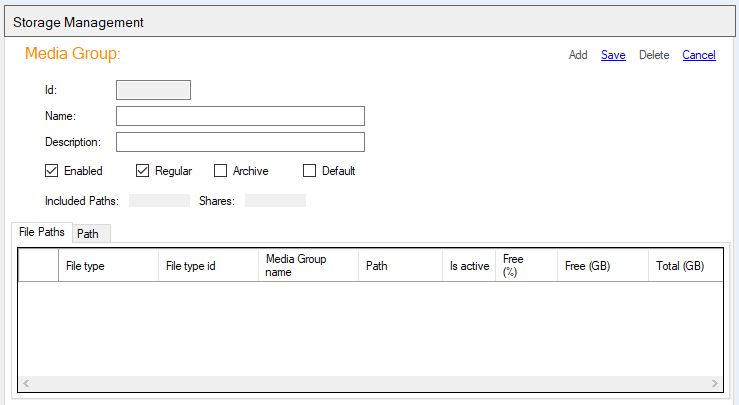Click the Path column header in grid
The width and height of the screenshot is (739, 405).
click(x=400, y=266)
